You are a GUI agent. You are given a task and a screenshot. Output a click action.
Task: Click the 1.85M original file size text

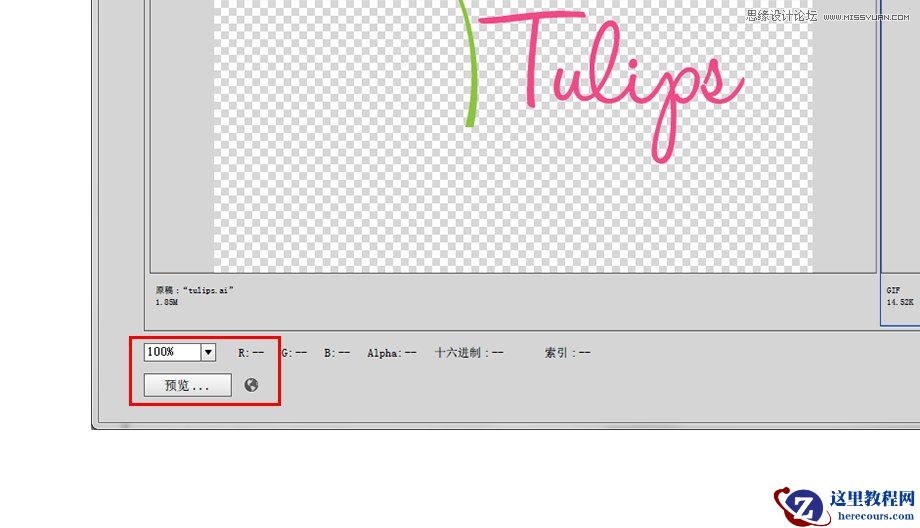pos(167,302)
